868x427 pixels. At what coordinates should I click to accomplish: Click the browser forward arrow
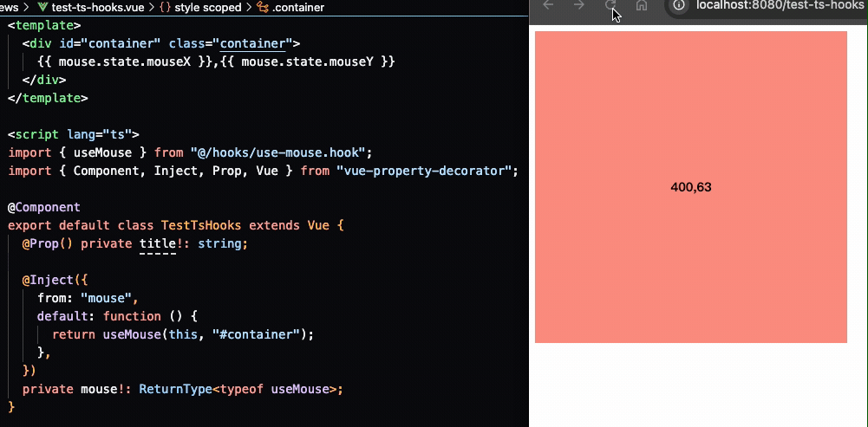pos(579,5)
